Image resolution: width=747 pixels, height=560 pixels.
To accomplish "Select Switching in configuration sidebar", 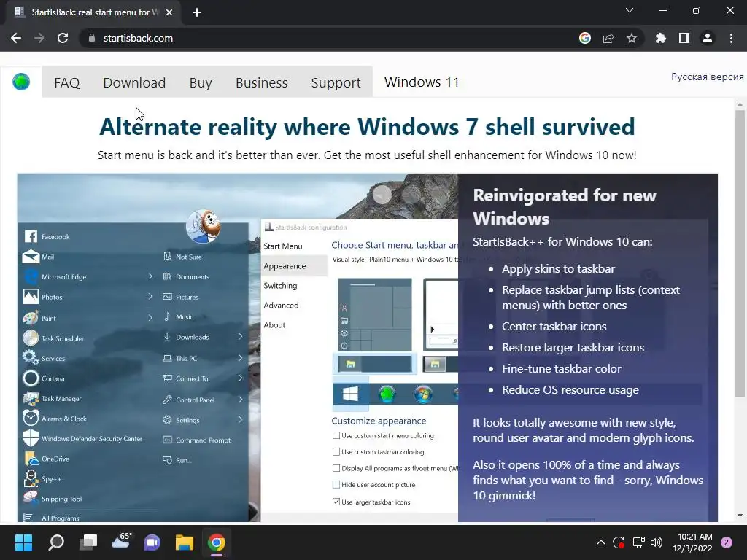I will point(280,286).
